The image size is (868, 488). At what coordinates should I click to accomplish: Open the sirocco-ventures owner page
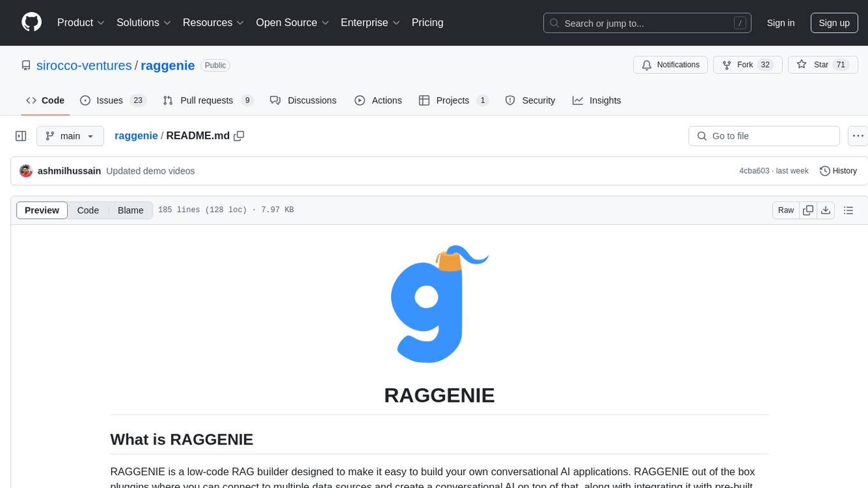[84, 65]
